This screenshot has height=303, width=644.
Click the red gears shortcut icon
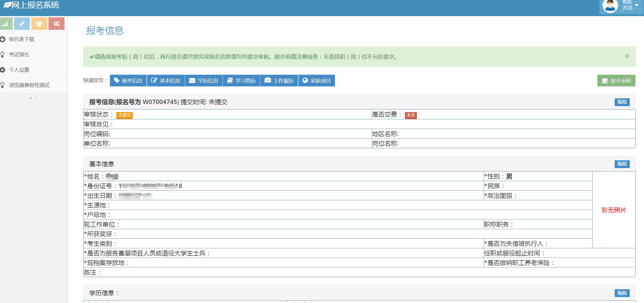(56, 24)
